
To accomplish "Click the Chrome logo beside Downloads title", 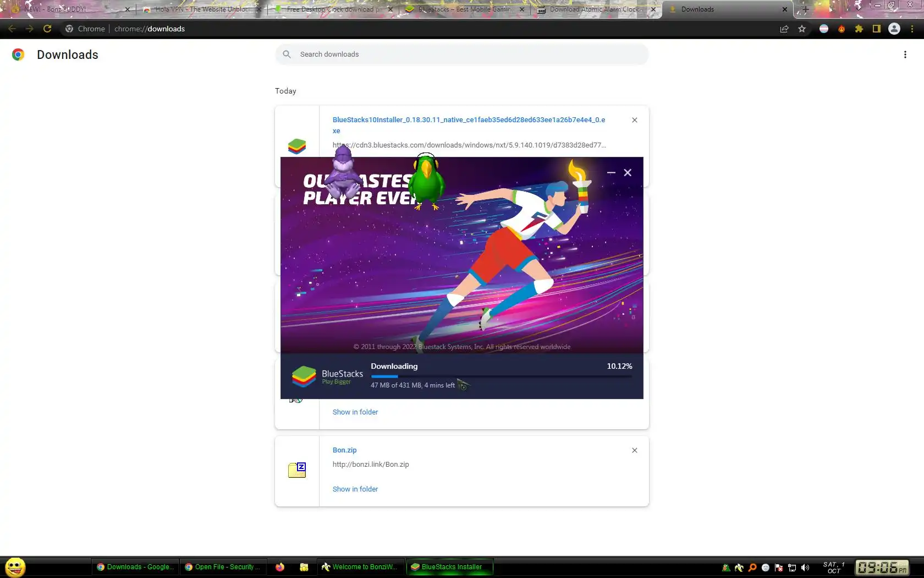I will (18, 54).
